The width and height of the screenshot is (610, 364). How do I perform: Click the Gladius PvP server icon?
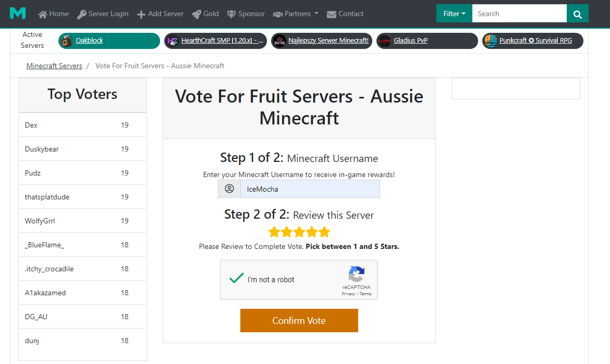tap(385, 41)
